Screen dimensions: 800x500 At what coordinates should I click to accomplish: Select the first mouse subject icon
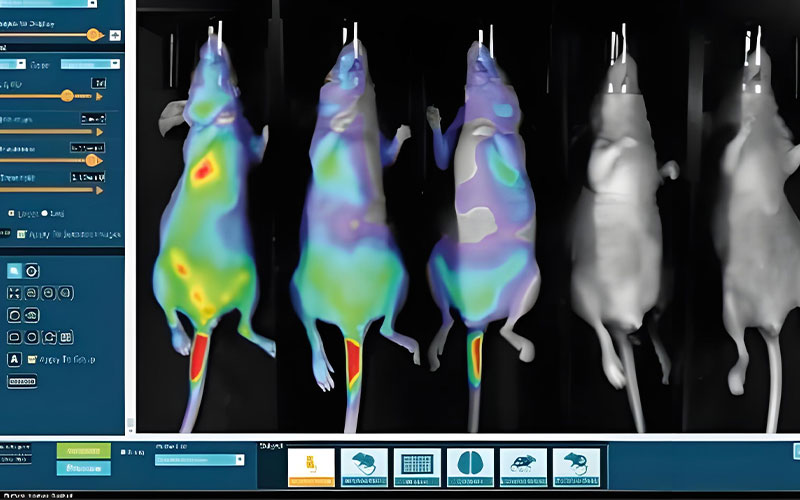point(364,466)
